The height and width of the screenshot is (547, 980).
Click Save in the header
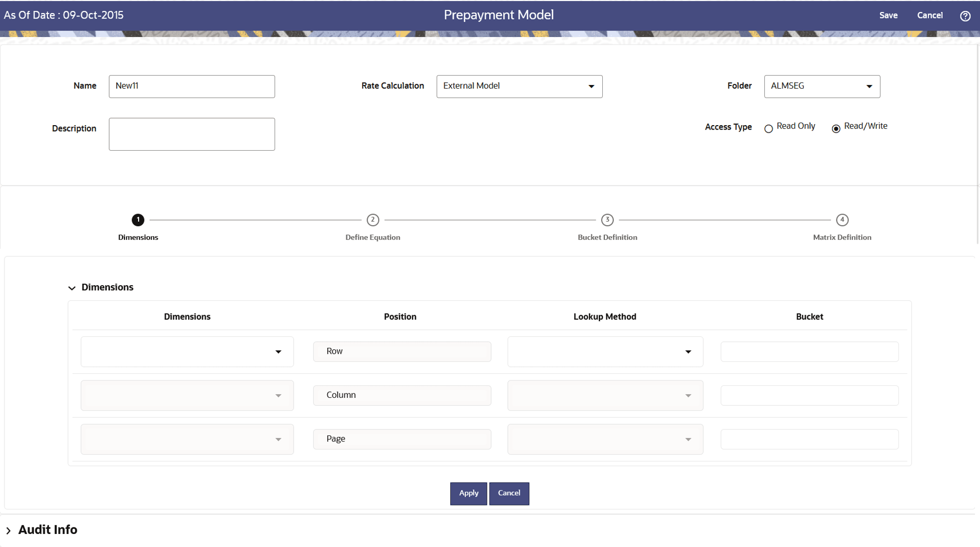[888, 16]
